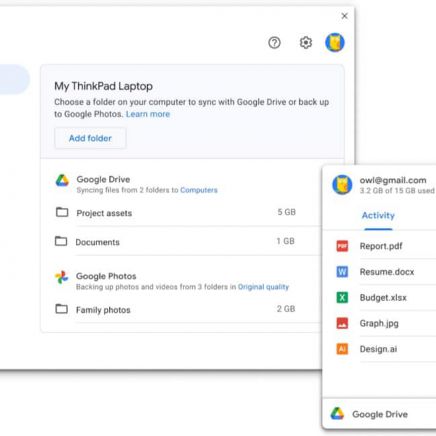
Task: Close the preferences window with X
Action: click(344, 16)
